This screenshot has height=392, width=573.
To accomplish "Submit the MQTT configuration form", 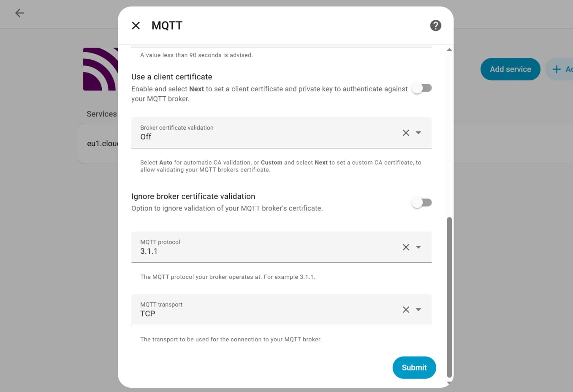I will [414, 367].
